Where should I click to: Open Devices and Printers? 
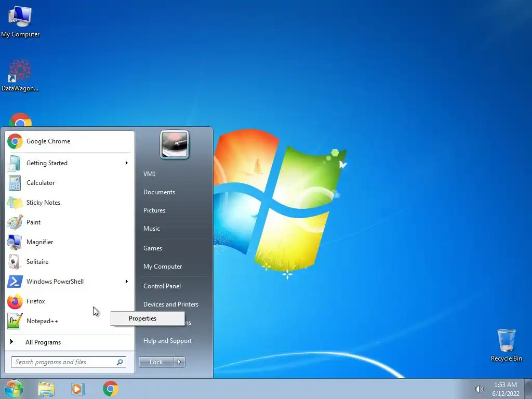170,304
